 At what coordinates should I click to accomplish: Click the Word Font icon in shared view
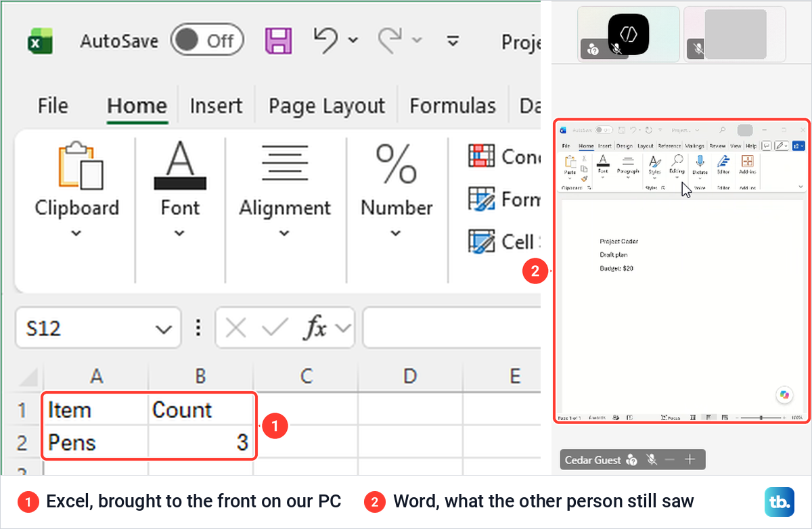click(603, 160)
